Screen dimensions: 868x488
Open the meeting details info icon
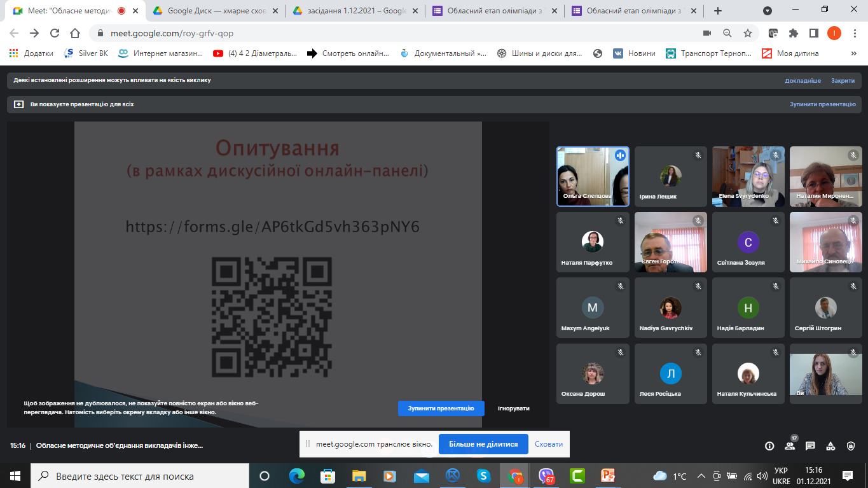point(769,446)
